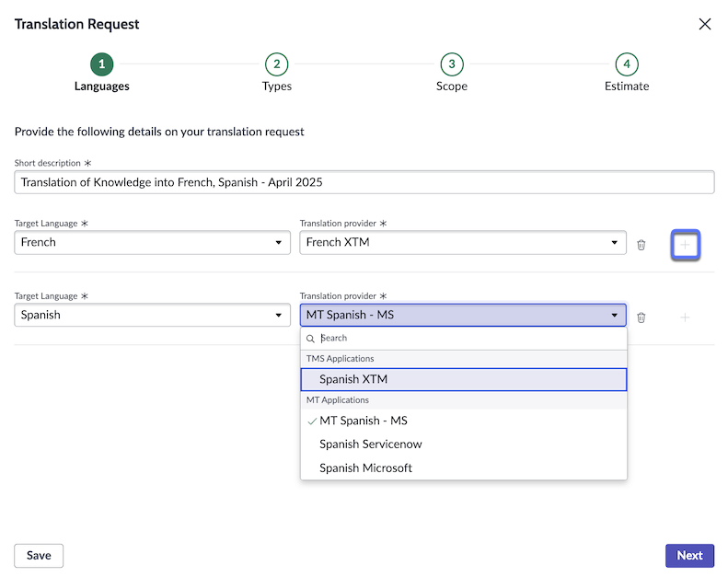Open the Spanish target language dropdown

tap(152, 316)
